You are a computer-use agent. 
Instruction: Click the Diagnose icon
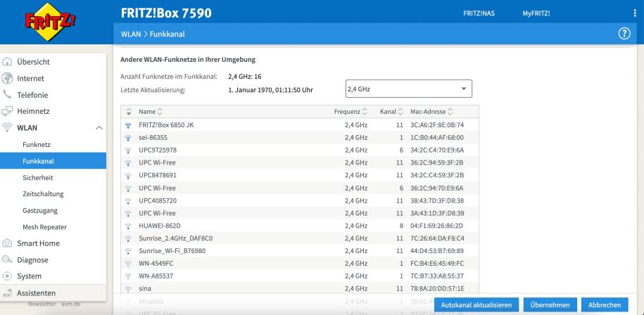pyautogui.click(x=7, y=259)
